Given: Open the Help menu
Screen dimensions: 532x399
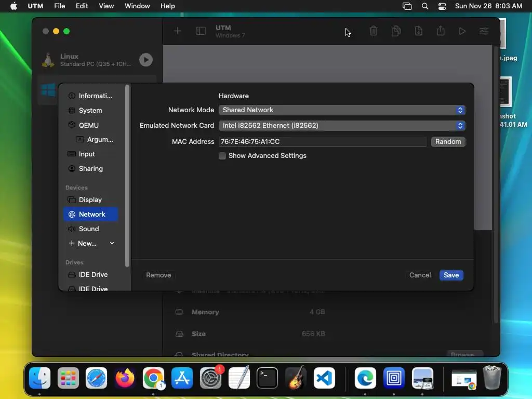Looking at the screenshot, I should tap(168, 6).
